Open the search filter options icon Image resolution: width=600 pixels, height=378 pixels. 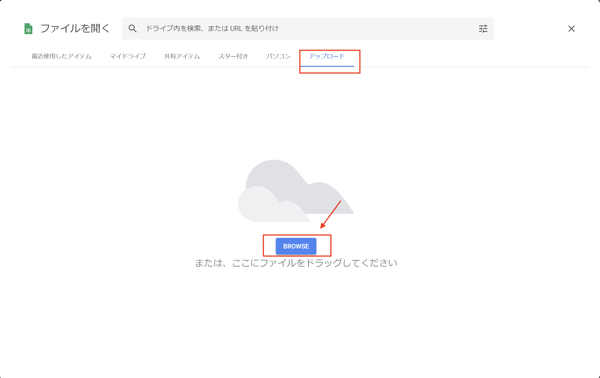483,28
